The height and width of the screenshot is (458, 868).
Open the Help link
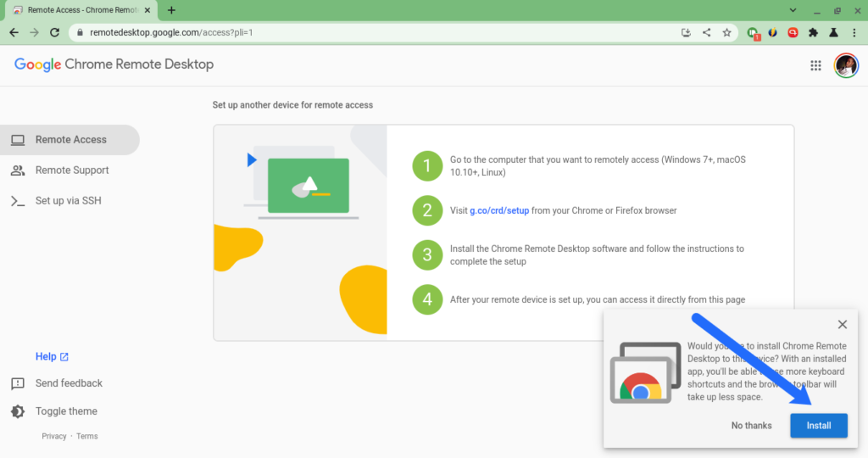point(52,357)
